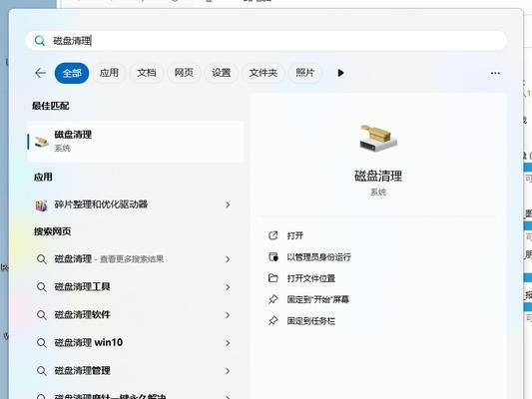Click the defragment and optimize drives app icon
Viewport: 532px width, 399px height.
coord(41,204)
